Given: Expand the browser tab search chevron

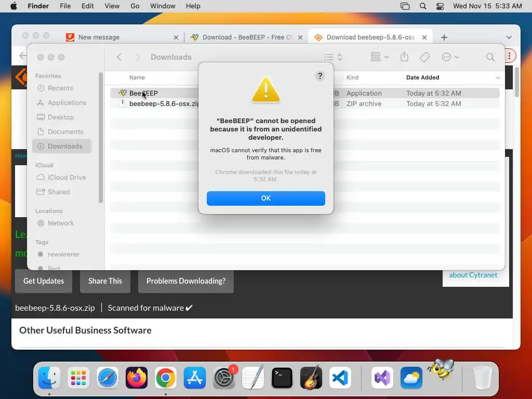Looking at the screenshot, I should [x=509, y=37].
